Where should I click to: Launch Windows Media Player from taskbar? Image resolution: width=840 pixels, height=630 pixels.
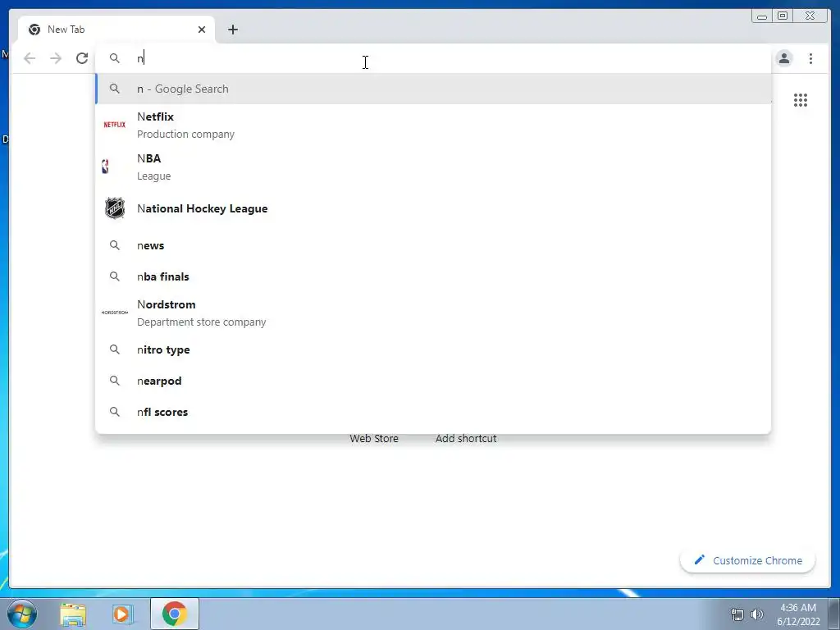[123, 614]
